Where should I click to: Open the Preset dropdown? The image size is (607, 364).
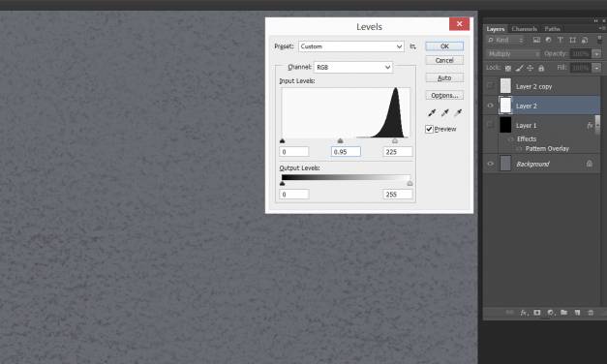coord(351,46)
